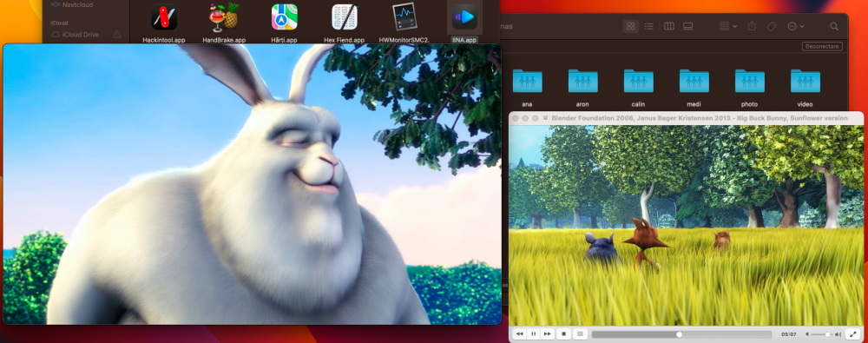Adjust the VLC volume slider
Viewport: 868px width, 343px height.
point(822,334)
